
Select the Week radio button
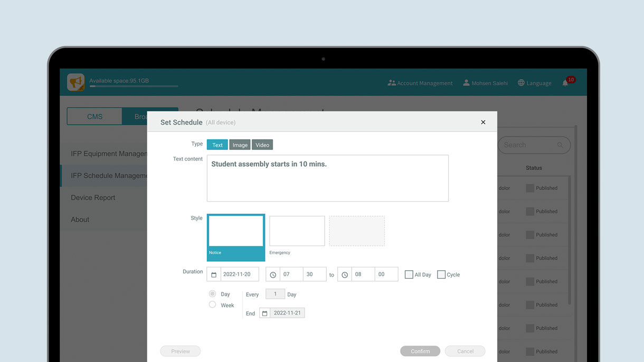(x=213, y=304)
